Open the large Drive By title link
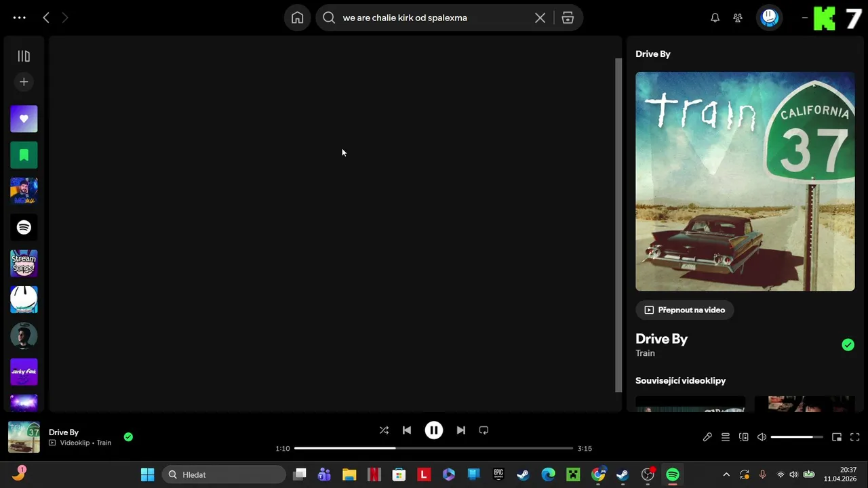Screen dimensions: 868x488 [661, 339]
